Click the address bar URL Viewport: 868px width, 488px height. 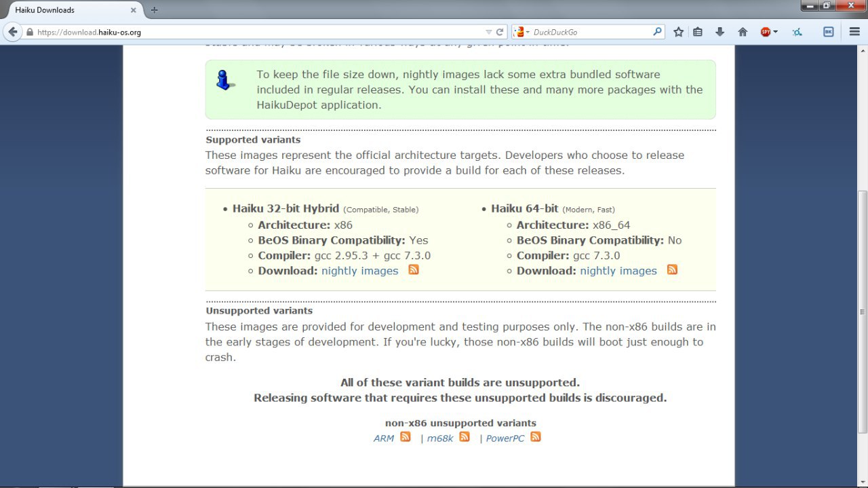tap(89, 32)
